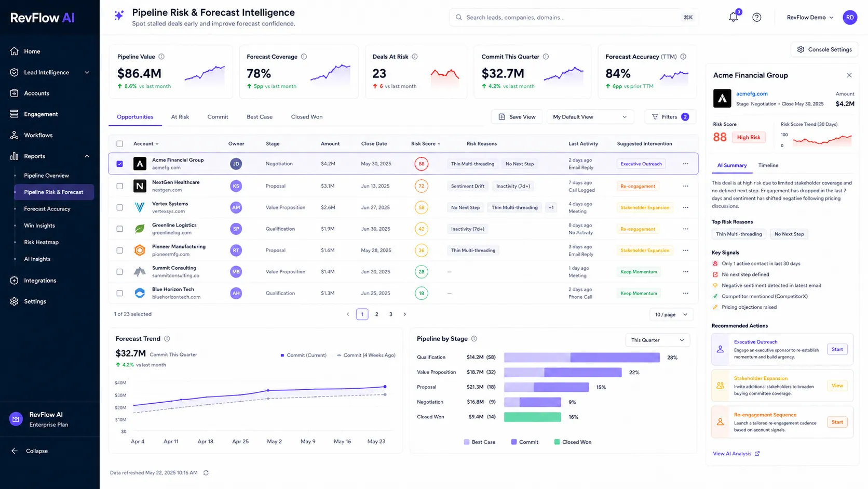Go to previous page arrow
868x489 pixels.
[348, 314]
